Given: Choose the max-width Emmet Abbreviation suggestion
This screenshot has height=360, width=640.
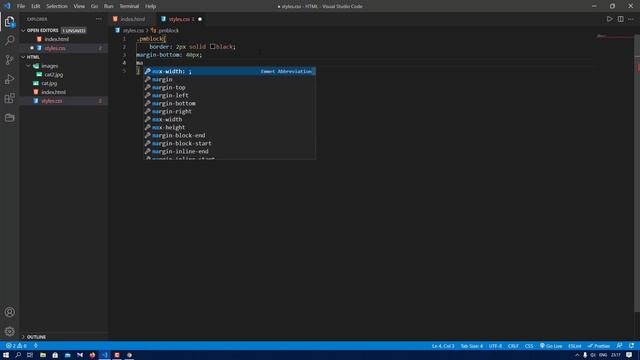Looking at the screenshot, I should click(x=229, y=71).
